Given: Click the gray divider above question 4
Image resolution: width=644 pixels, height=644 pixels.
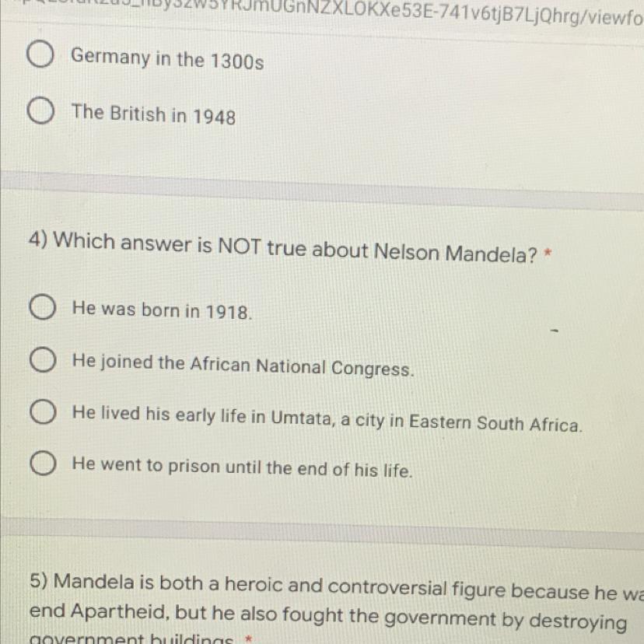Looking at the screenshot, I should [322, 191].
